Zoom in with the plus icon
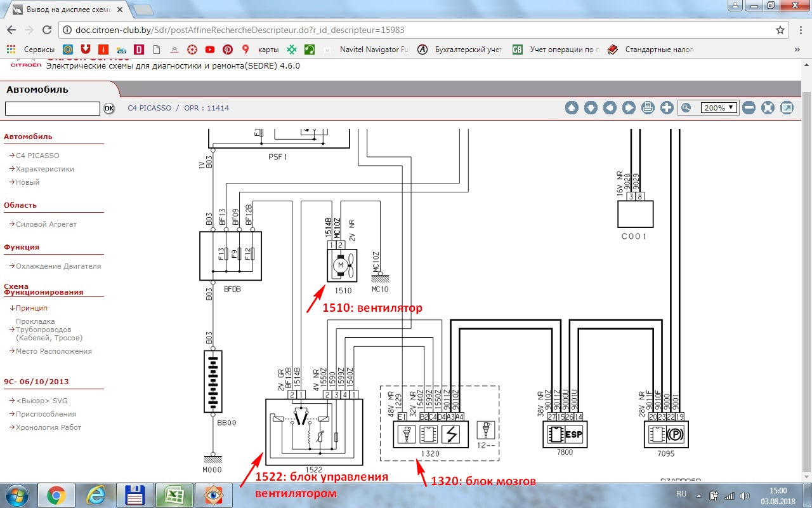The image size is (812, 508). [667, 108]
